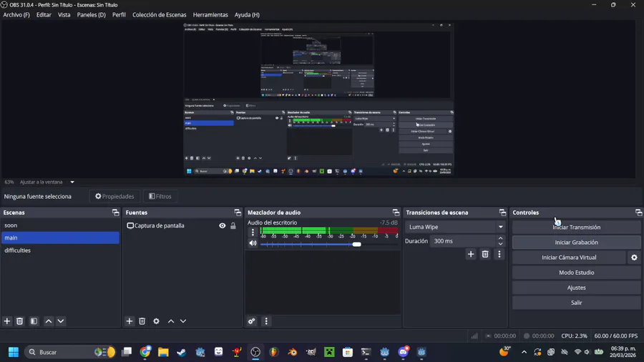
Task: Open Ajustes
Action: 576,288
